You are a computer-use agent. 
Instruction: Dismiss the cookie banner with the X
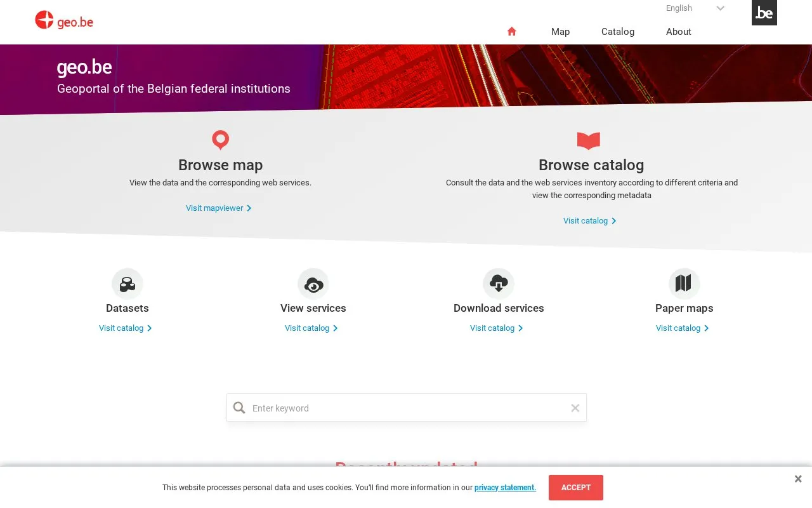pos(798,479)
